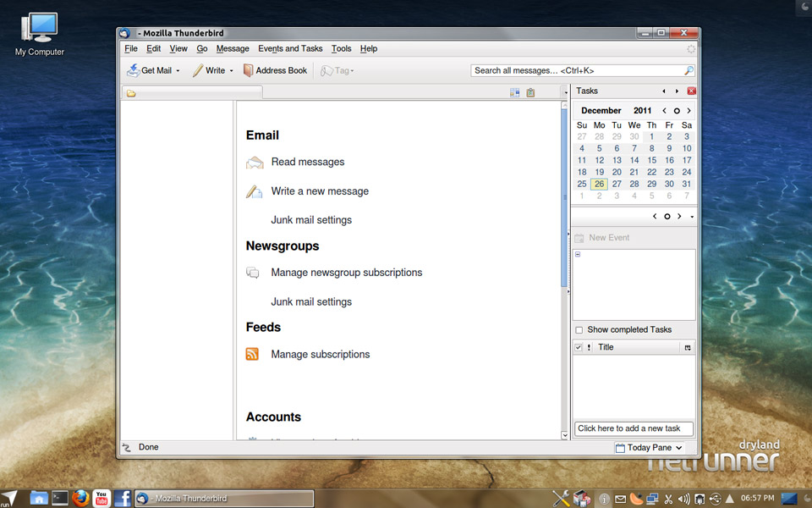Close the Tasks today pane
The height and width of the screenshot is (508, 812).
tap(691, 91)
